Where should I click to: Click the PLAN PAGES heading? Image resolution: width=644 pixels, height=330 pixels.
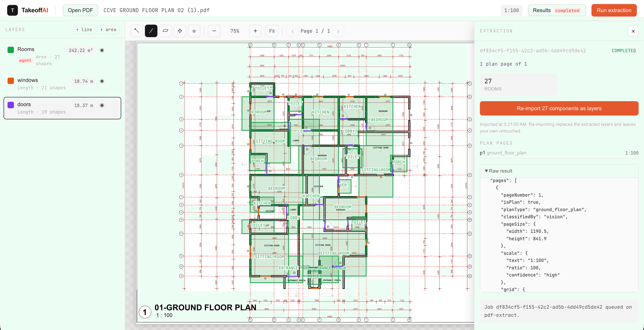click(x=496, y=143)
